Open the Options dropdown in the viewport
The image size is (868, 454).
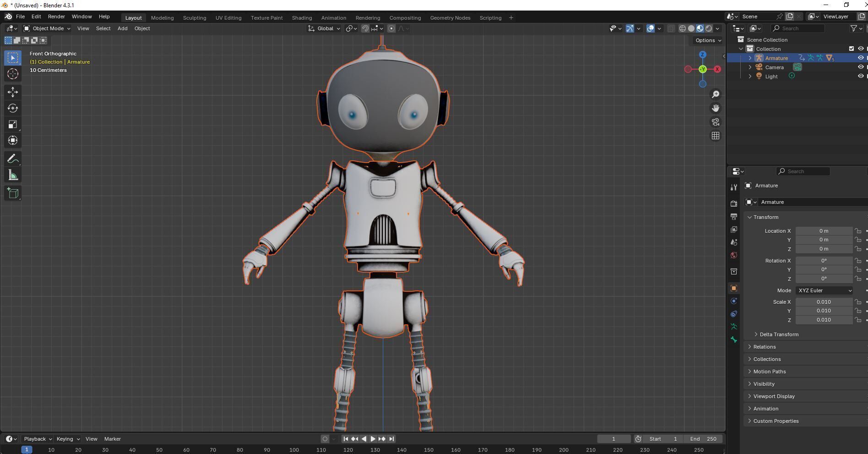point(708,40)
